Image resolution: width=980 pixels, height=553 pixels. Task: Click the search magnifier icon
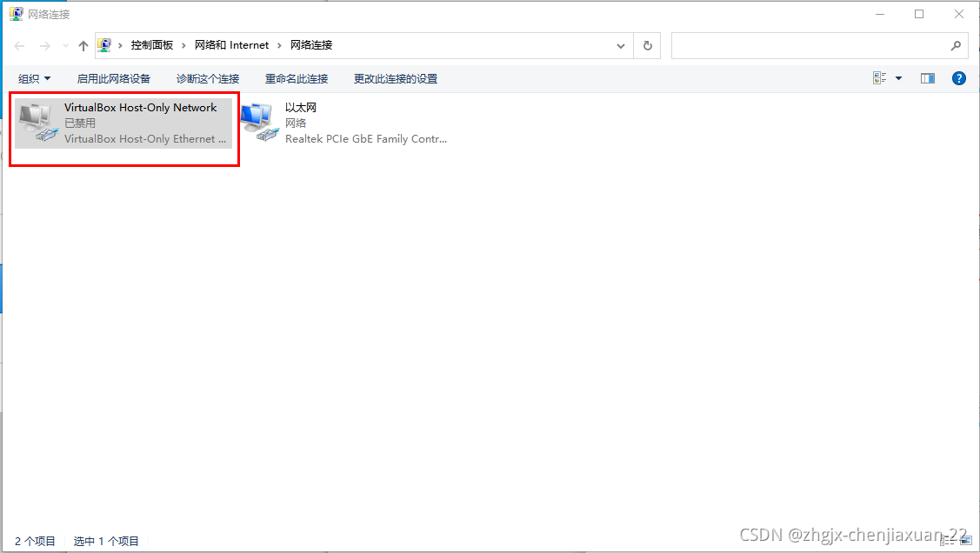956,45
